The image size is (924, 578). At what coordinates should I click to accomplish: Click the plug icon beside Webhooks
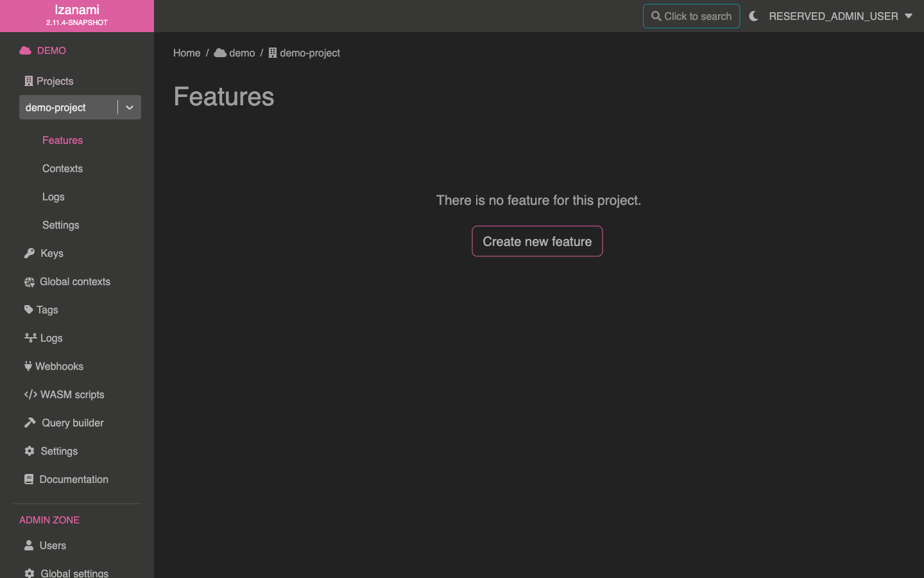(x=28, y=366)
